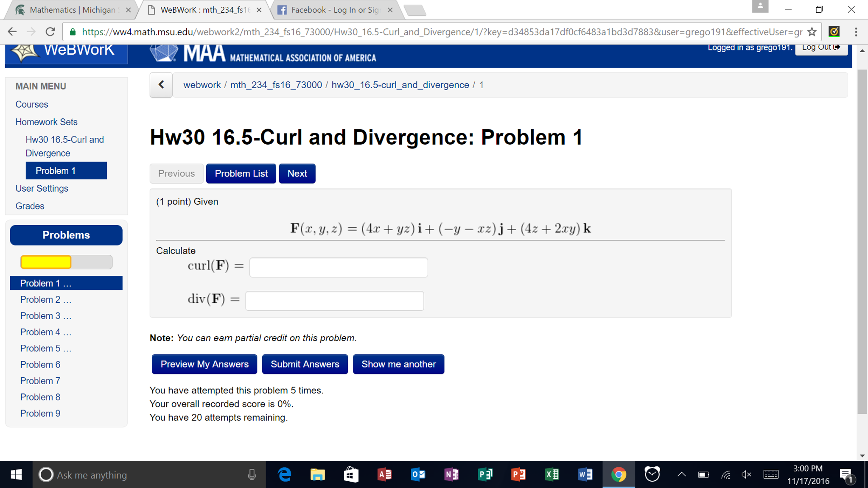The width and height of the screenshot is (868, 488).
Task: Open a new browser tab
Action: tap(415, 10)
